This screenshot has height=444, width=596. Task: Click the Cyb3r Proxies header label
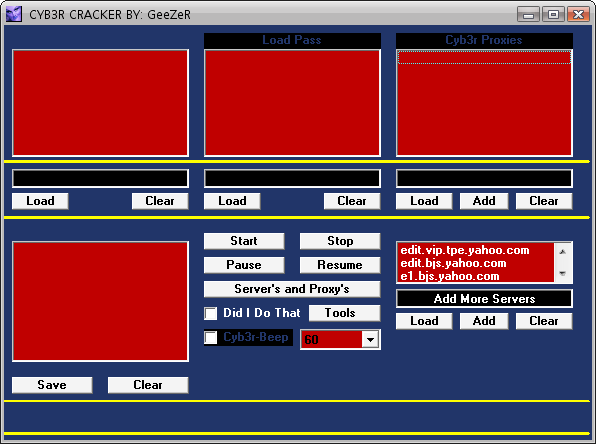[484, 40]
